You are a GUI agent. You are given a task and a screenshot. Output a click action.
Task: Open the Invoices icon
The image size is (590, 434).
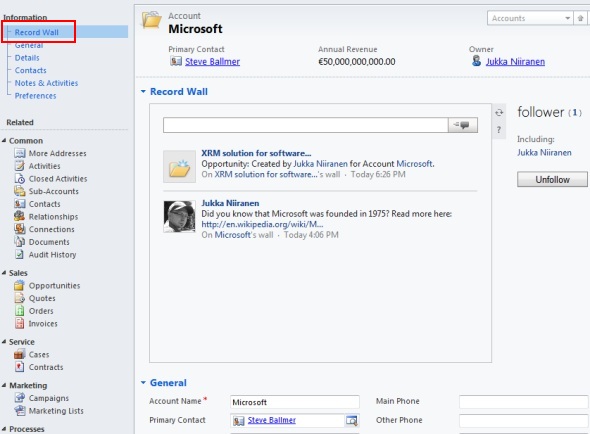tap(20, 323)
